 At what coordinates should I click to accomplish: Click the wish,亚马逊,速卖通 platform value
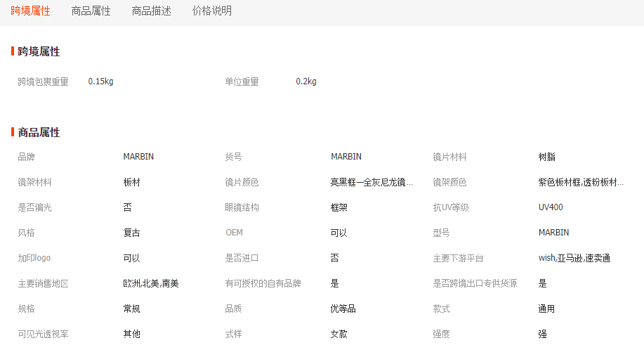[574, 259]
